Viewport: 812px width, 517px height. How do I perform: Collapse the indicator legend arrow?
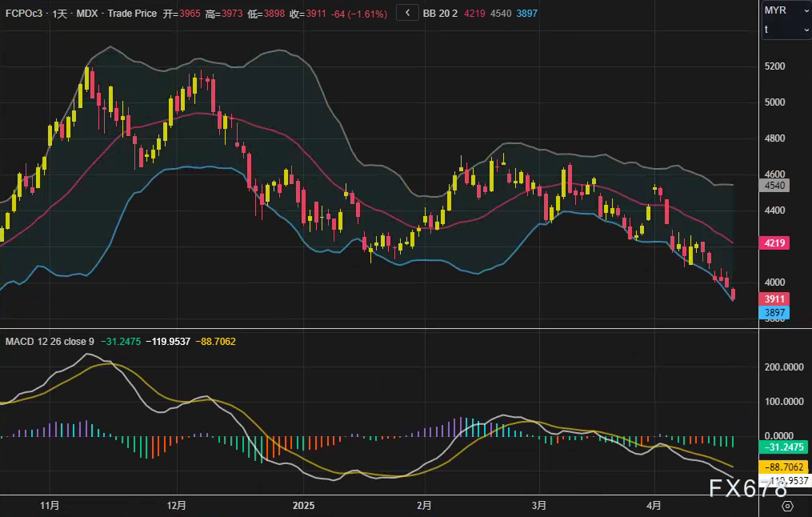coord(407,14)
